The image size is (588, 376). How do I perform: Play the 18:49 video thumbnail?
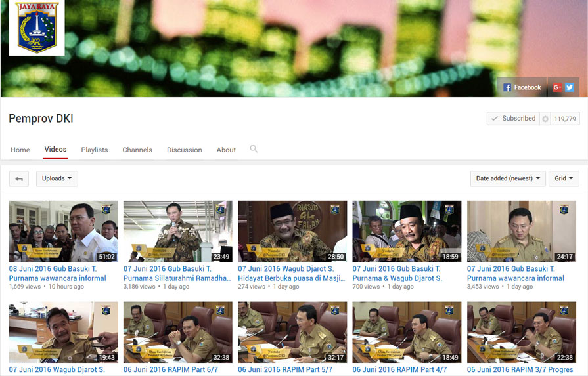[x=407, y=332]
